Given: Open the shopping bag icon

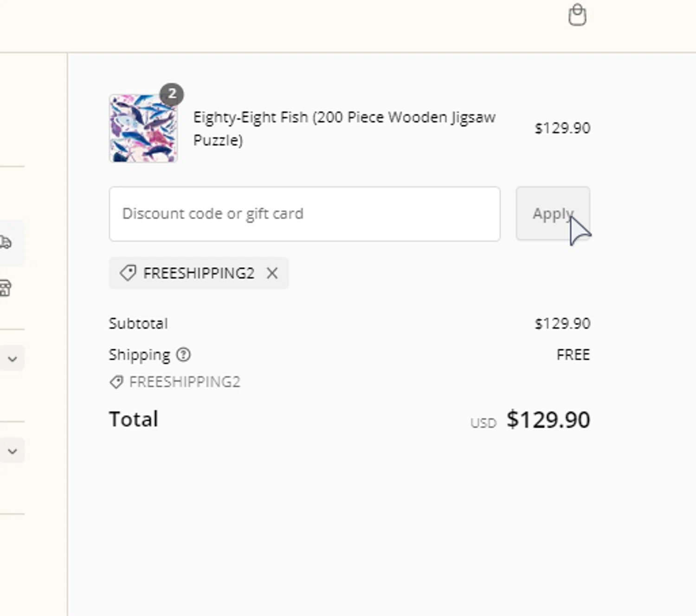Looking at the screenshot, I should 577,15.
